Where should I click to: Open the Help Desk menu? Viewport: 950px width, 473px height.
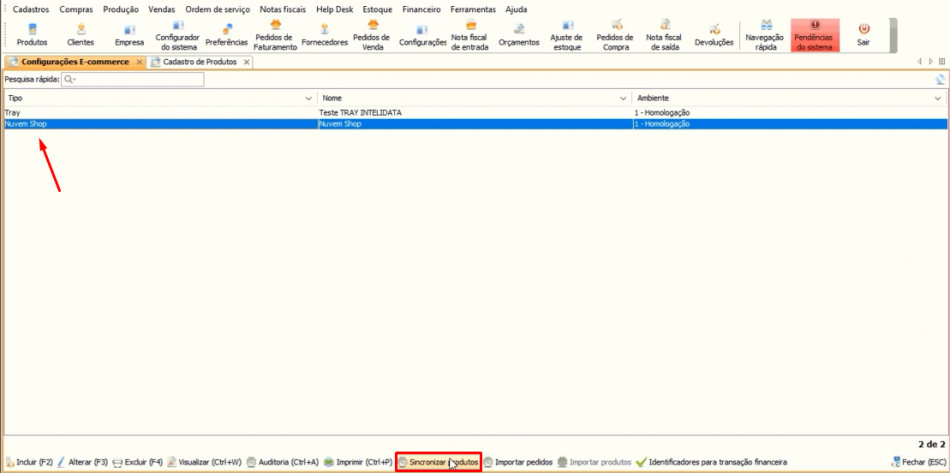pos(334,10)
